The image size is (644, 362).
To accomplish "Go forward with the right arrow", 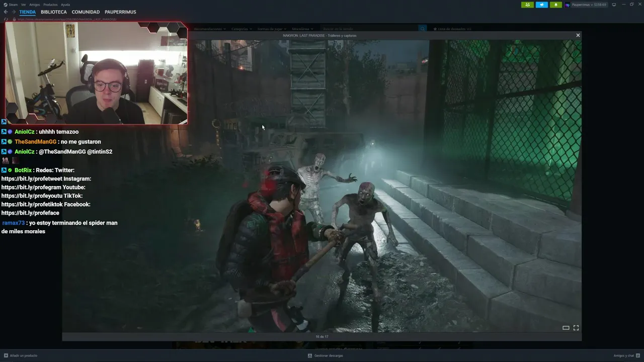I will click(14, 12).
